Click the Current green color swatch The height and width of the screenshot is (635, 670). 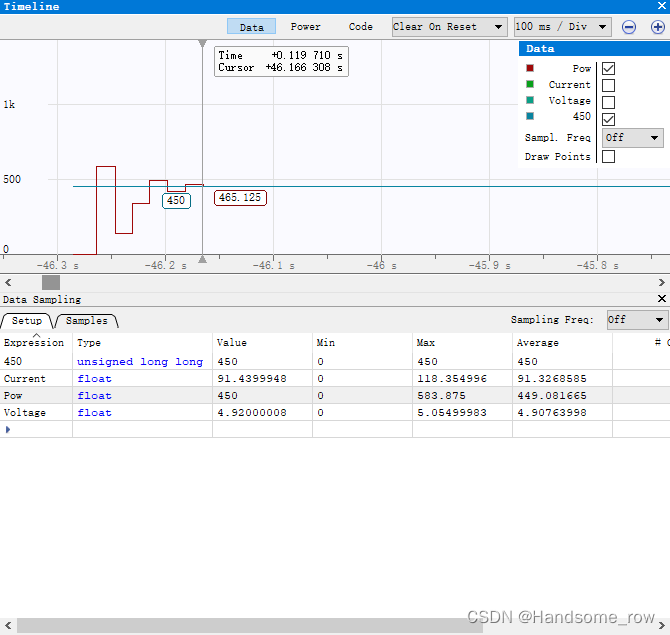tap(530, 84)
